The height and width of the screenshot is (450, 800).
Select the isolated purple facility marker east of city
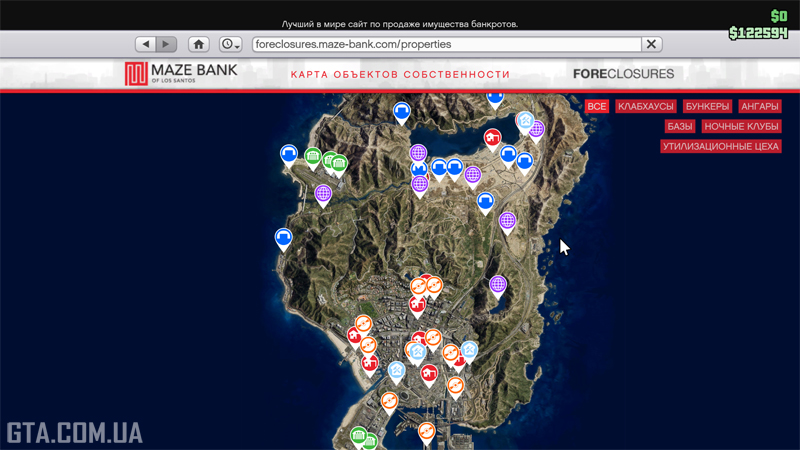tap(498, 285)
